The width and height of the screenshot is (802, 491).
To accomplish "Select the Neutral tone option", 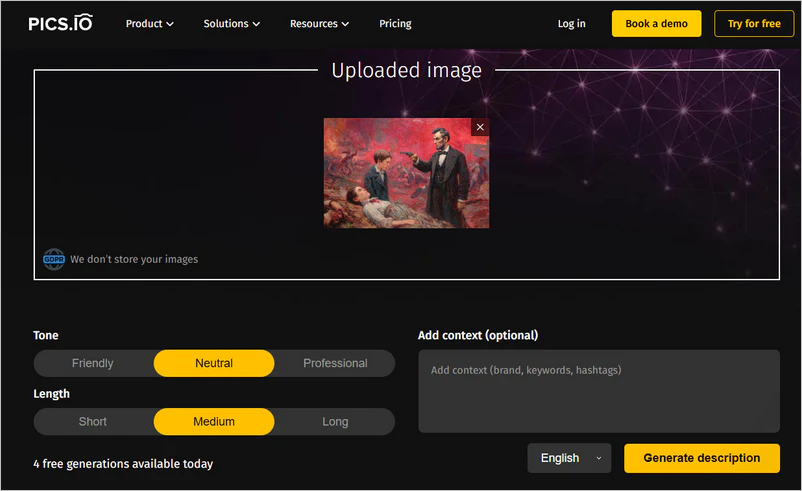I will point(214,363).
